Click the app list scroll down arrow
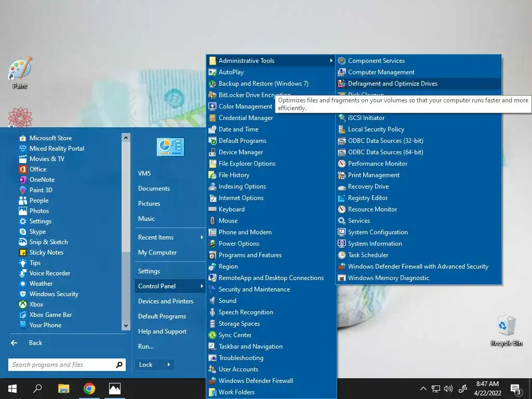Viewport: 532px width, 399px height. coord(126,326)
